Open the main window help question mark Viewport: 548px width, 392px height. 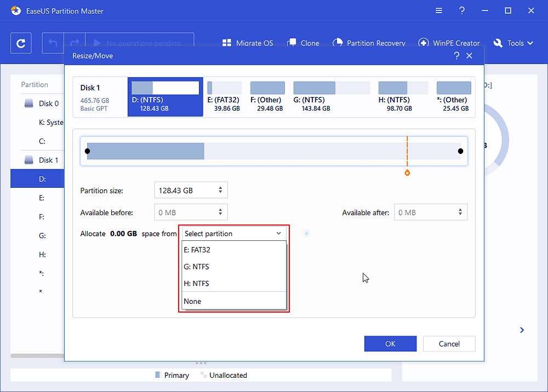point(461,11)
